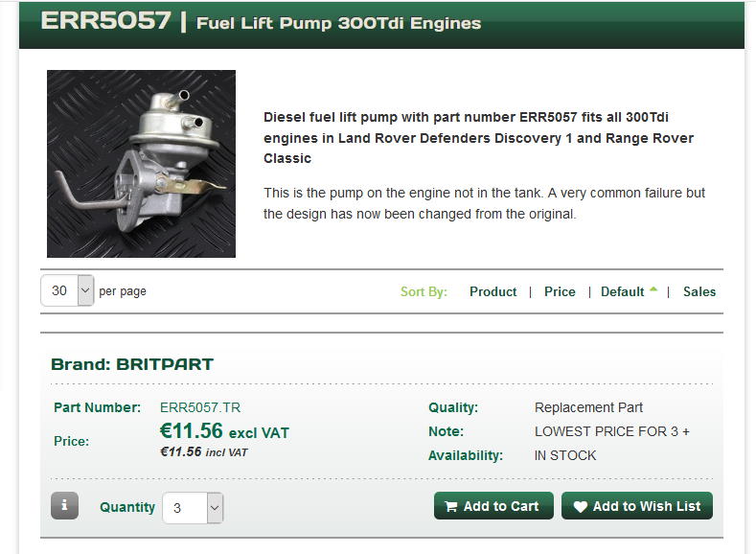Select the Default sort option

[622, 291]
